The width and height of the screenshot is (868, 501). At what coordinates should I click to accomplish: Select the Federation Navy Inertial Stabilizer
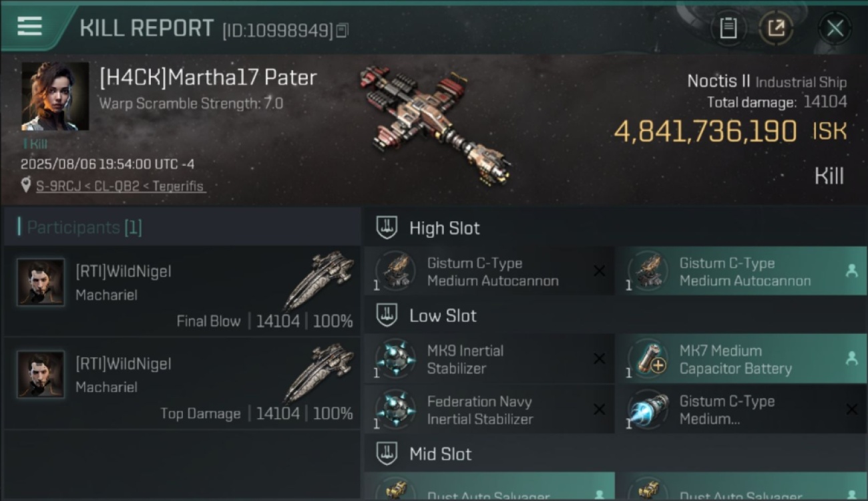point(489,409)
